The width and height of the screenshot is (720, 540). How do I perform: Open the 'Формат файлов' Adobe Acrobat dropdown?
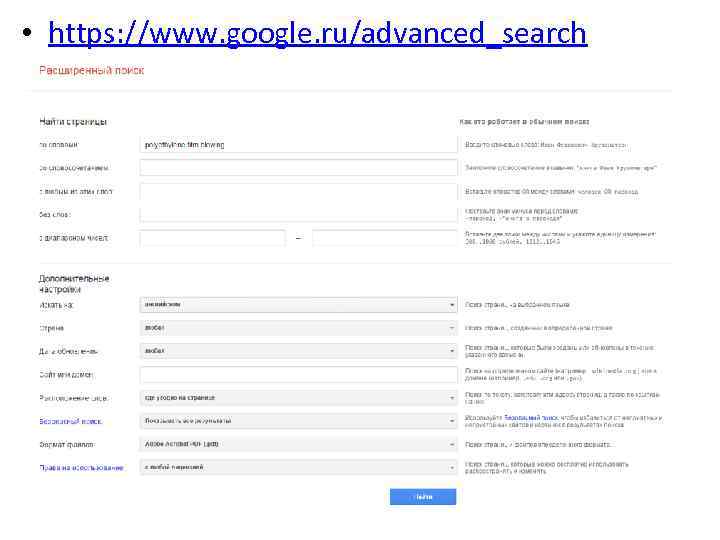click(298, 444)
